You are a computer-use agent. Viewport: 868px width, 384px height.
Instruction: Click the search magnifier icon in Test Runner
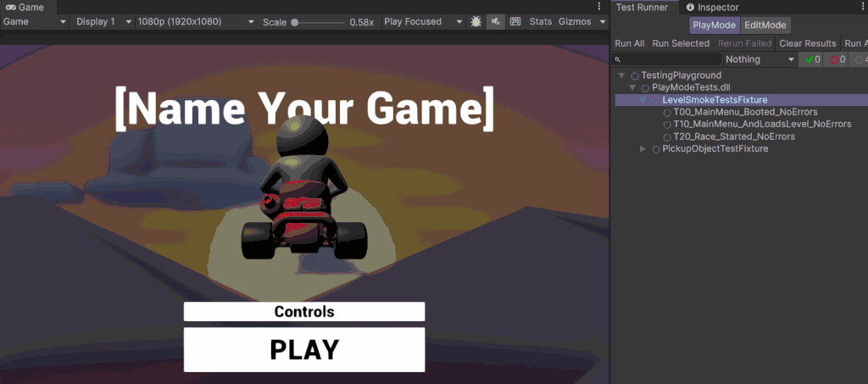[x=618, y=59]
